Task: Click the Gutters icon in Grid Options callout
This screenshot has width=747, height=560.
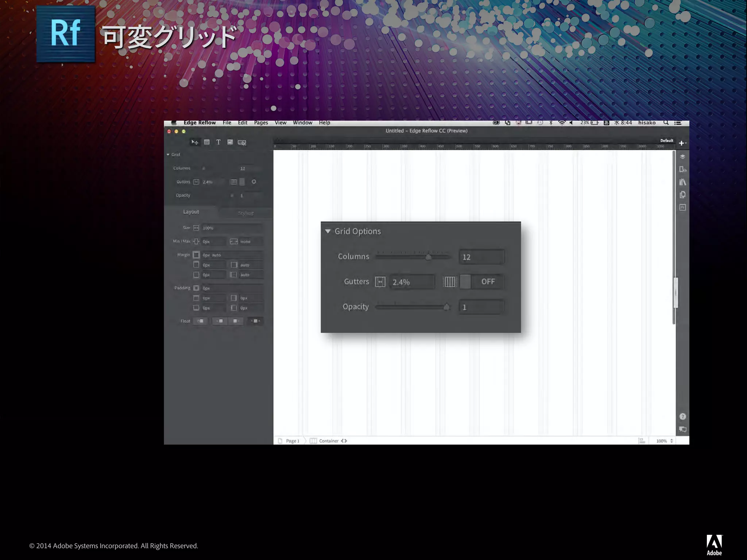Action: pyautogui.click(x=380, y=282)
